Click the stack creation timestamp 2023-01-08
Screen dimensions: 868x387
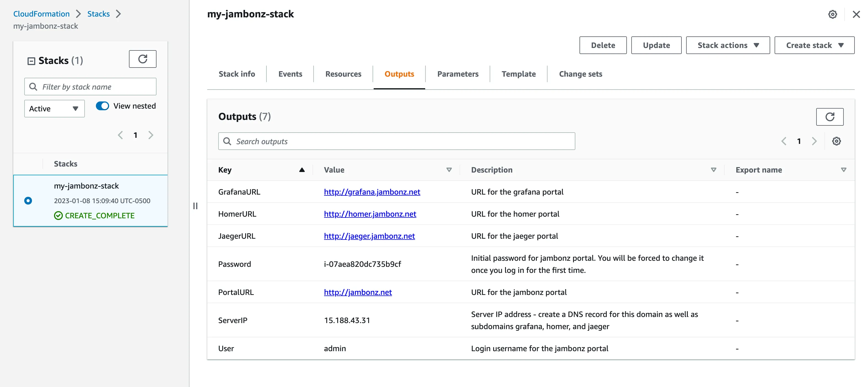coord(102,201)
